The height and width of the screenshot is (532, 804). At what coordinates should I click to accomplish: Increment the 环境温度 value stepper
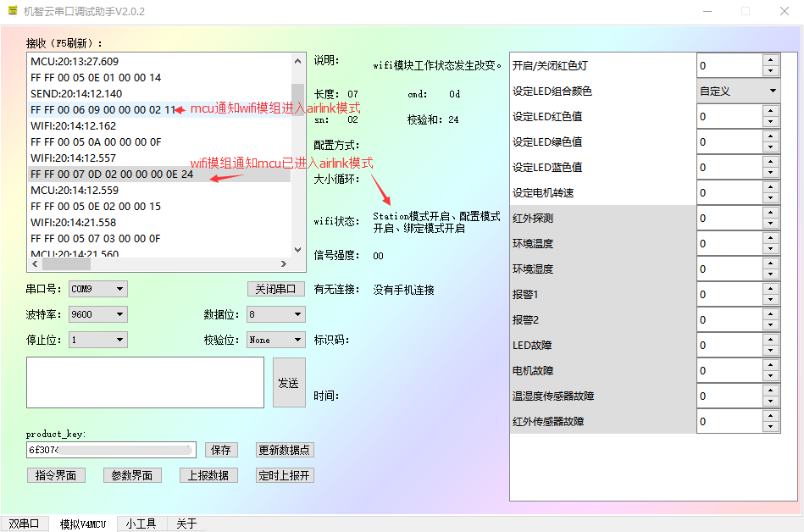pos(769,240)
